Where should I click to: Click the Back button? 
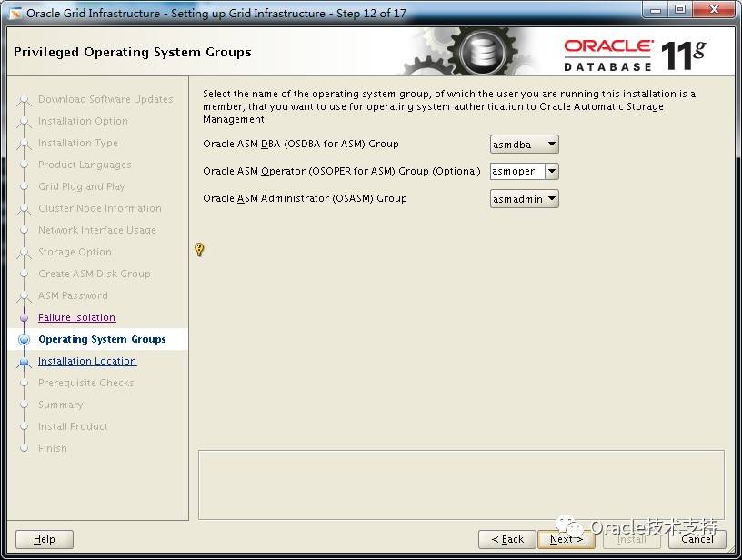click(507, 539)
